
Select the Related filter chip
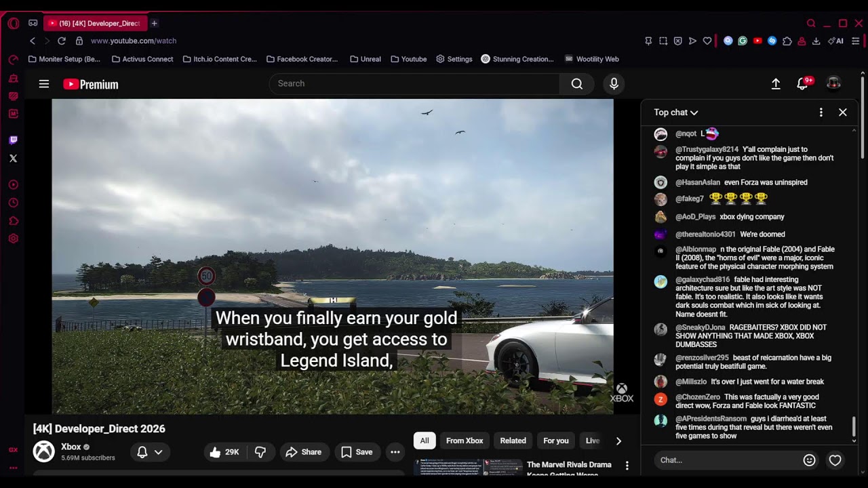coord(513,441)
